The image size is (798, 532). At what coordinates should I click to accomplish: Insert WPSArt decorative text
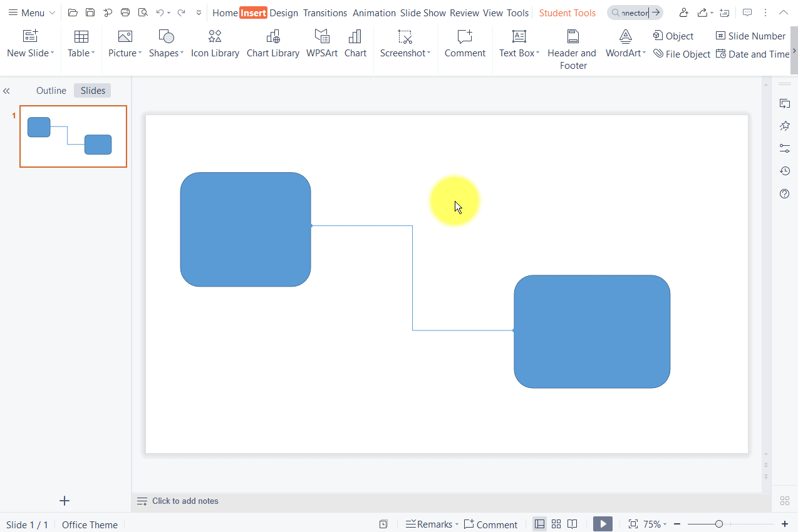(321, 44)
